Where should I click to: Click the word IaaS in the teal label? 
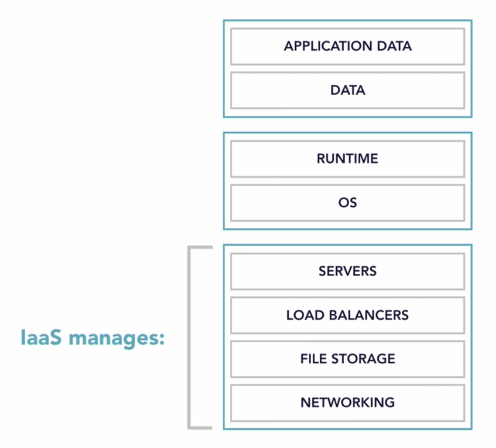click(x=41, y=337)
